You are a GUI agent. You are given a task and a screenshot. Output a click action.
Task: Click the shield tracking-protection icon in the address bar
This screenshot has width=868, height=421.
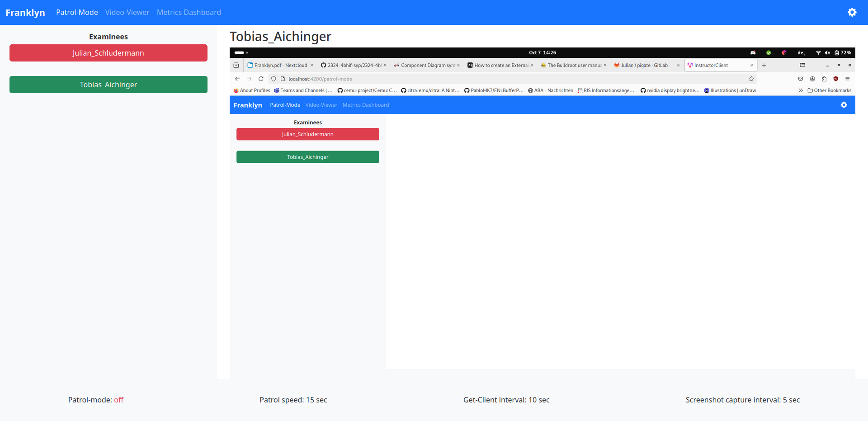coord(274,79)
